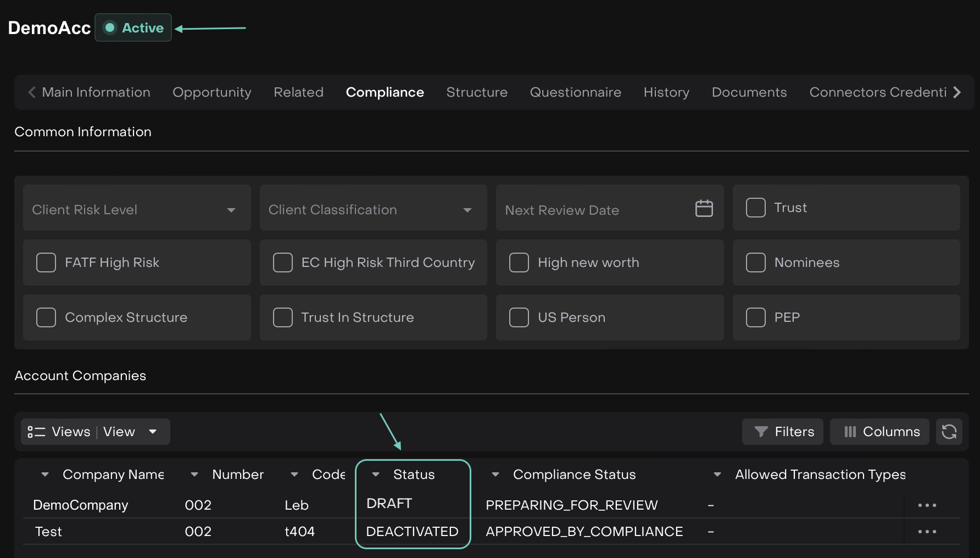The image size is (980, 558).
Task: Open the Questionnaire tab
Action: pos(575,92)
